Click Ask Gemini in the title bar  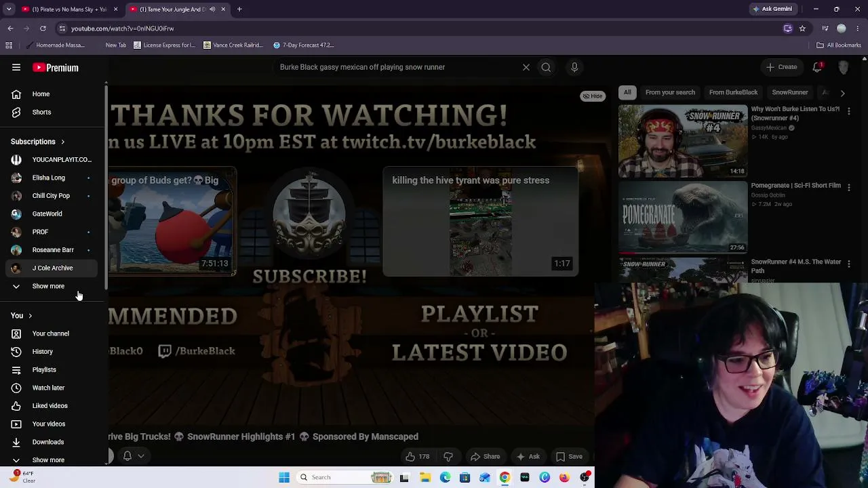tap(772, 9)
